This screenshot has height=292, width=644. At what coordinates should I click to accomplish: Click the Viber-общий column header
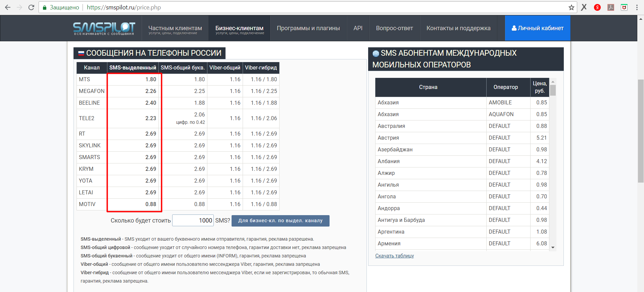[x=225, y=68]
